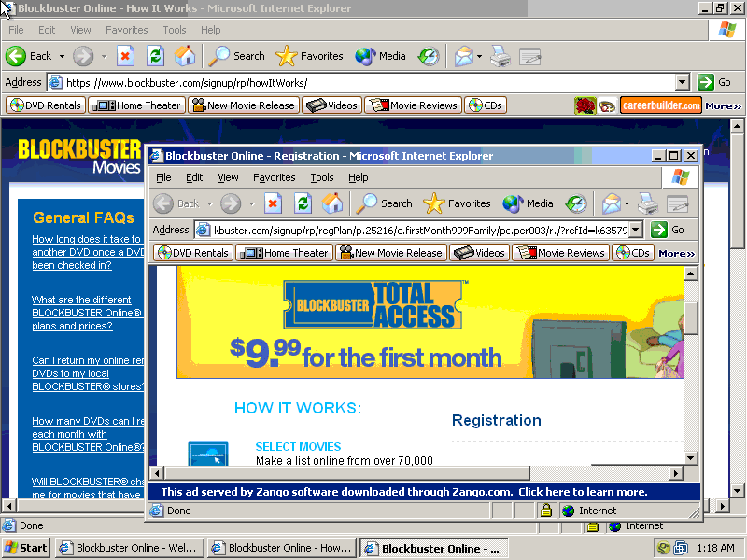Click CDs button in How It Works window

pyautogui.click(x=485, y=105)
